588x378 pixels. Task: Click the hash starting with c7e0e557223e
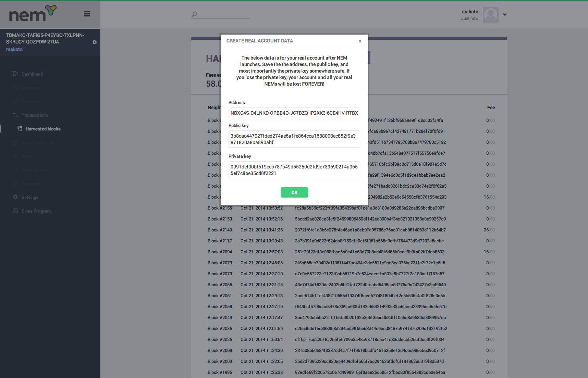[x=370, y=274]
